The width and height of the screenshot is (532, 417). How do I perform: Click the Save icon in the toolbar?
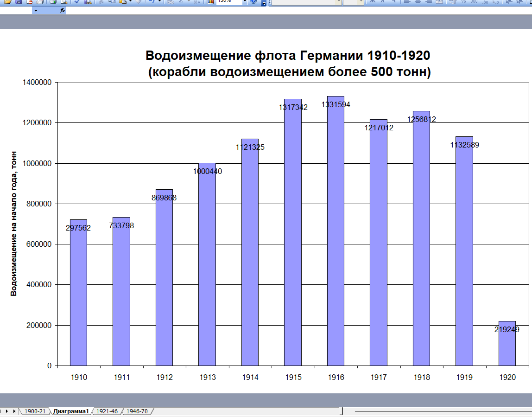19,2
